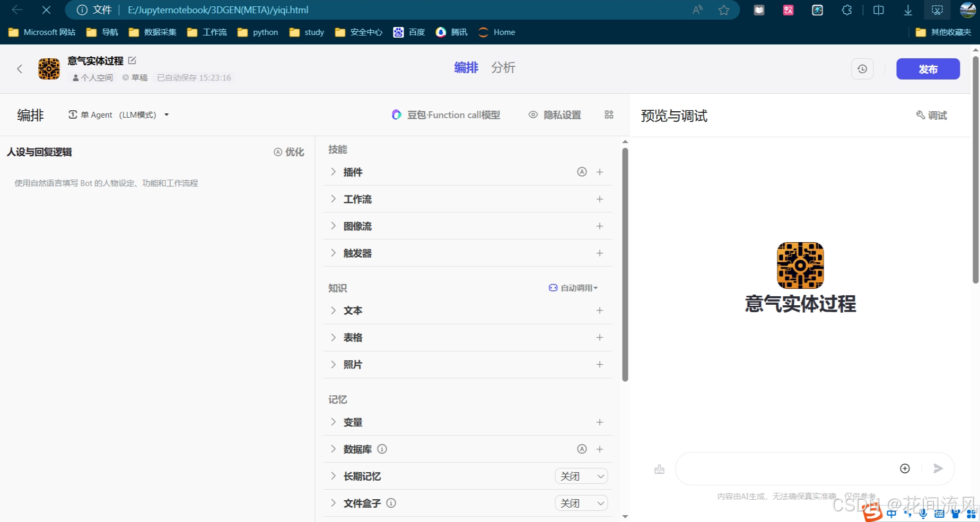Add a workflow with the plus icon
980x522 pixels.
pyautogui.click(x=600, y=199)
